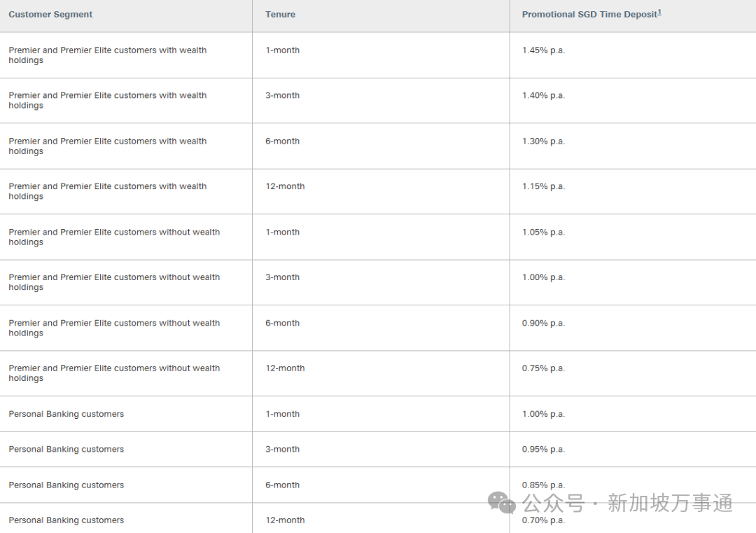Select the 3-month tenure in the 1.40% row
This screenshot has height=533, width=756.
[x=283, y=95]
